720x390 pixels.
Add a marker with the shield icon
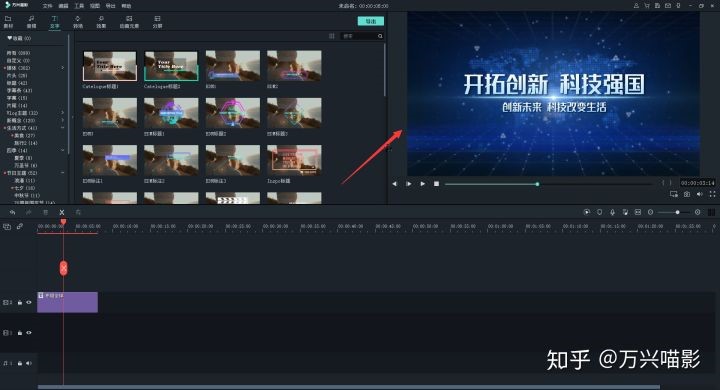tap(599, 212)
